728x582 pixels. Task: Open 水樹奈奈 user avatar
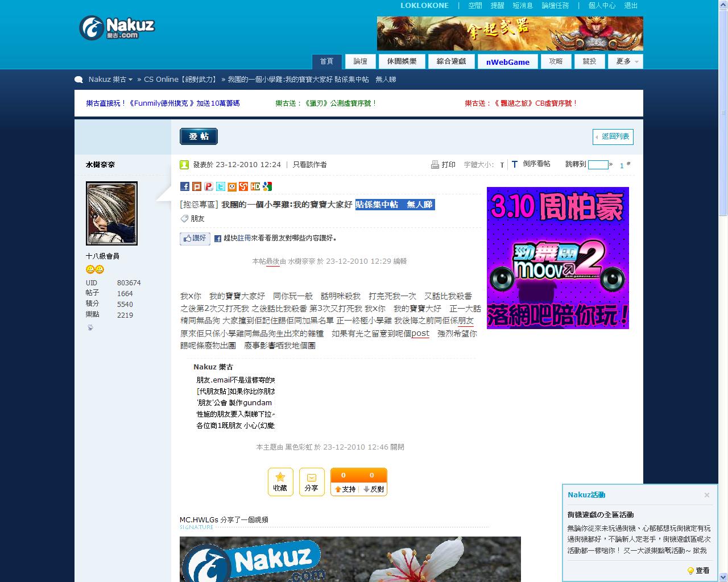coord(111,213)
